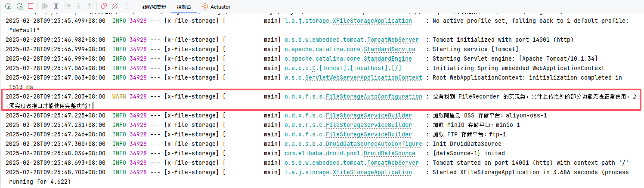This screenshot has width=644, height=188.
Task: Click the Resume Program icon
Action: click(x=45, y=6)
